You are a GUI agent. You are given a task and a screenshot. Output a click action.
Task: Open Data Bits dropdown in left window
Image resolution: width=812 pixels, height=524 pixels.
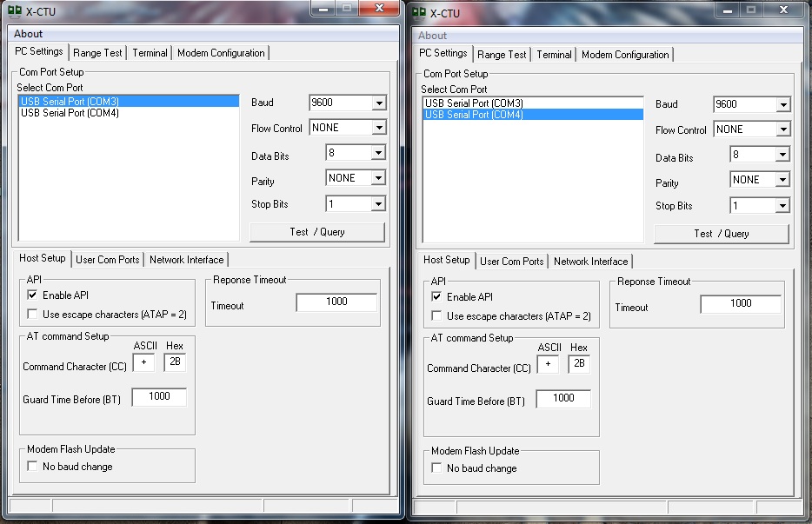click(378, 153)
